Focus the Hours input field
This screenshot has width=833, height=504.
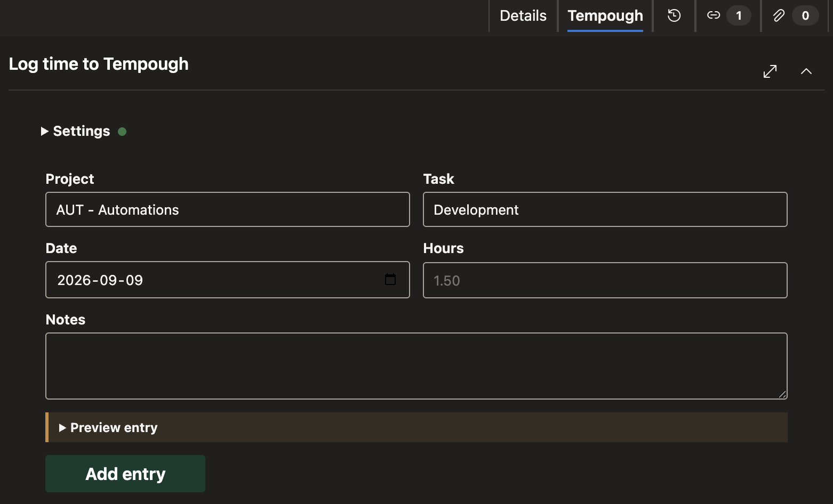pyautogui.click(x=605, y=280)
